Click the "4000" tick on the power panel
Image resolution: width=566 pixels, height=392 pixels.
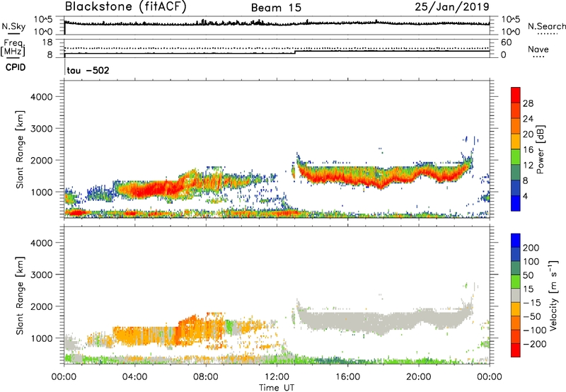click(42, 97)
